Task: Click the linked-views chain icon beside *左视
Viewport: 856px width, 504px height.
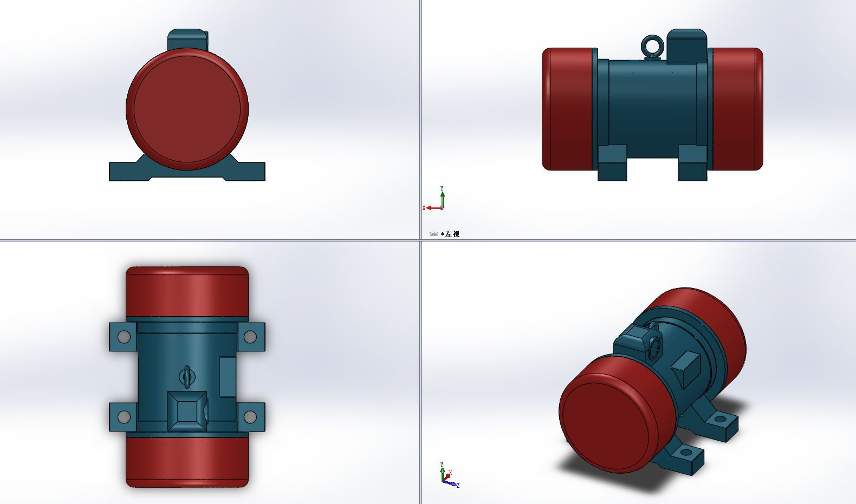Action: coord(433,234)
